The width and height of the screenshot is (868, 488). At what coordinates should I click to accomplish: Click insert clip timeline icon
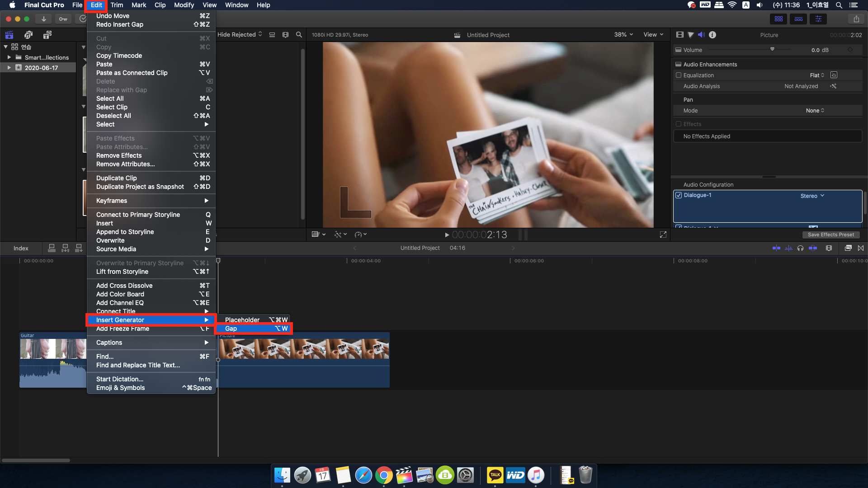point(65,248)
